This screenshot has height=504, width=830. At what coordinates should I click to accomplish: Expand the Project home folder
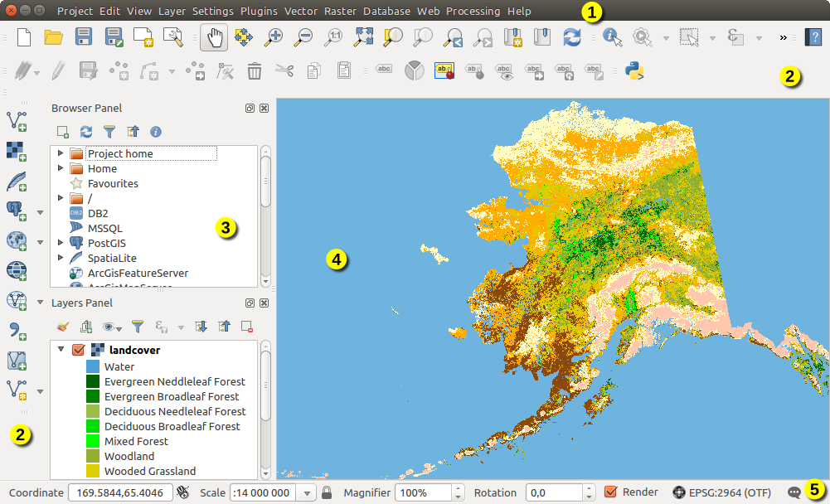point(60,153)
